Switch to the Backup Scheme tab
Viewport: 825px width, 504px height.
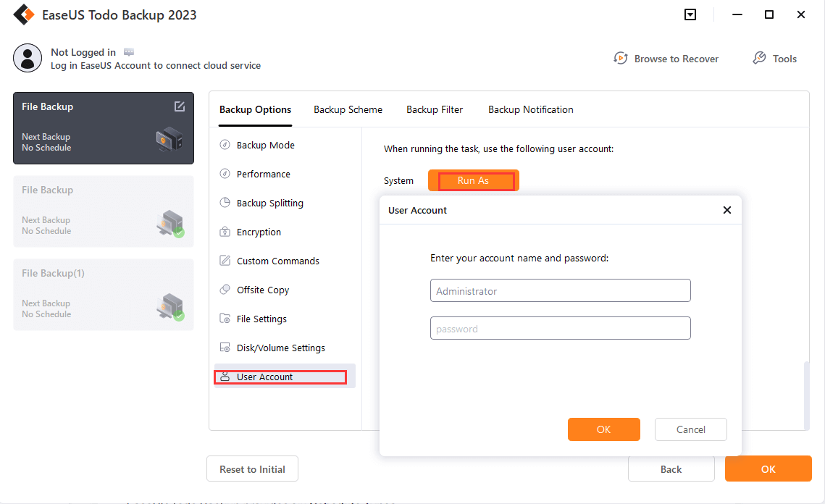(348, 109)
